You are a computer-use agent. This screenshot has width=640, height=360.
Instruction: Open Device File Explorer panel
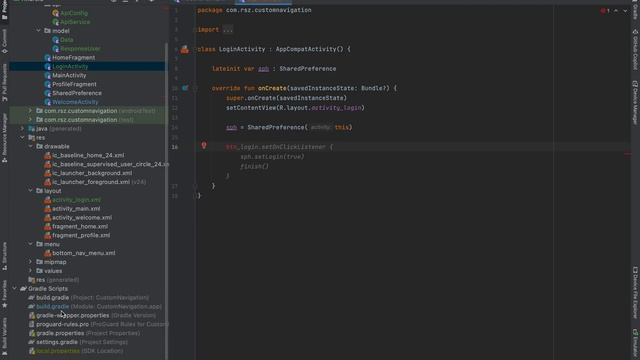[635, 292]
